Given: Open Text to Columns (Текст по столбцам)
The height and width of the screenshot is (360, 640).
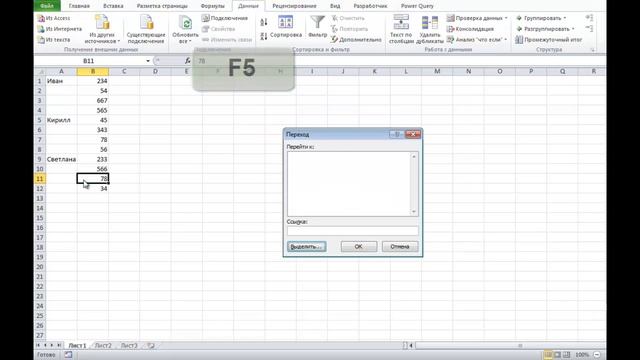Looking at the screenshot, I should tap(401, 29).
